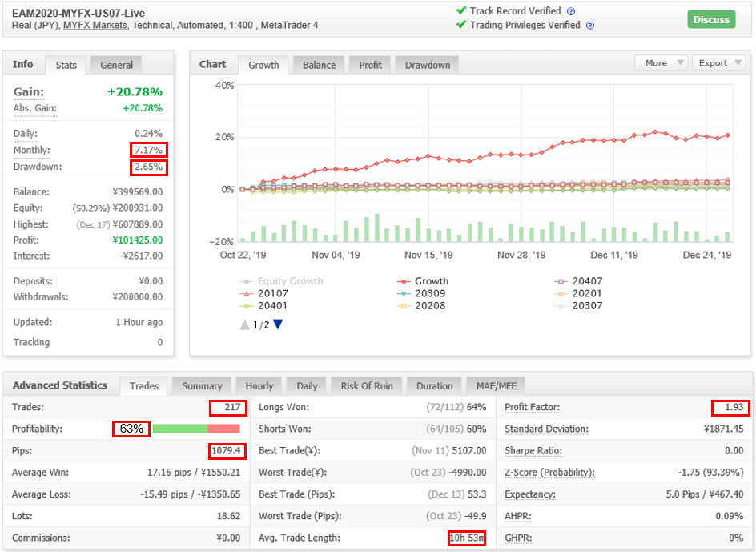The image size is (756, 552).
Task: Toggle the 20401 legend series
Action: [x=263, y=306]
